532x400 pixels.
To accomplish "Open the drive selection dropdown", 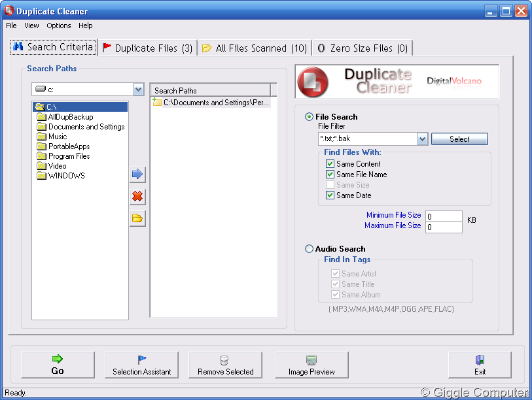I will click(138, 90).
